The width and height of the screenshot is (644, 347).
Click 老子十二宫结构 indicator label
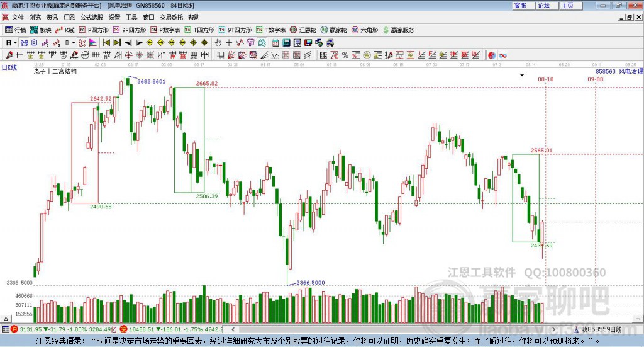click(x=55, y=71)
